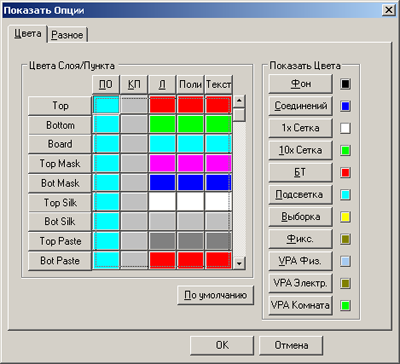Click the VPA Комната button

pyautogui.click(x=301, y=305)
